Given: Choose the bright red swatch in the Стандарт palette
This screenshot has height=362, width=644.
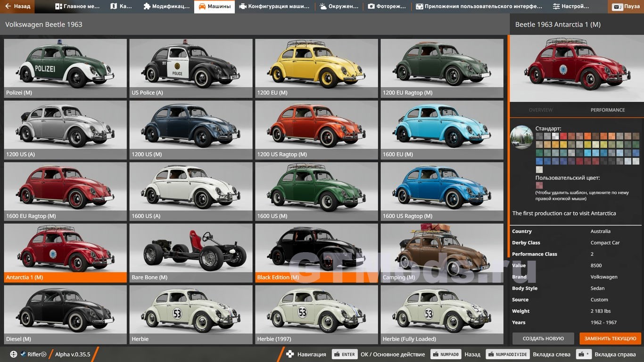Looking at the screenshot, I should (563, 136).
